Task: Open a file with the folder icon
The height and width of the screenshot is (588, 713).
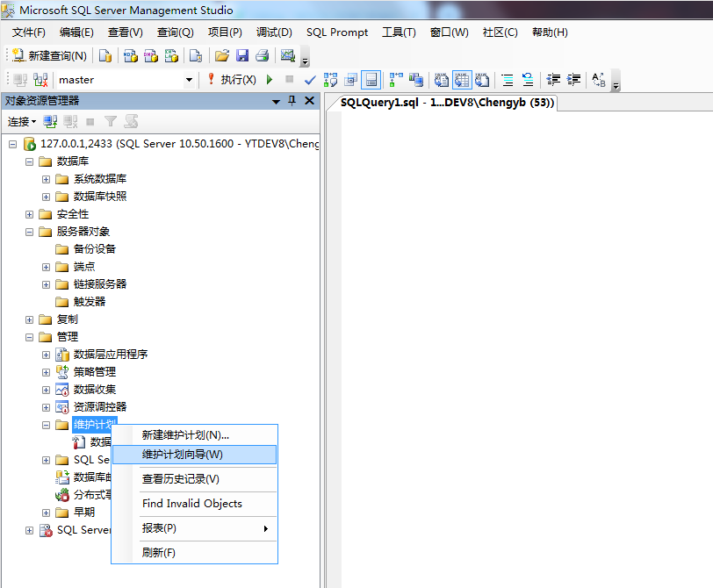Action: pyautogui.click(x=222, y=55)
